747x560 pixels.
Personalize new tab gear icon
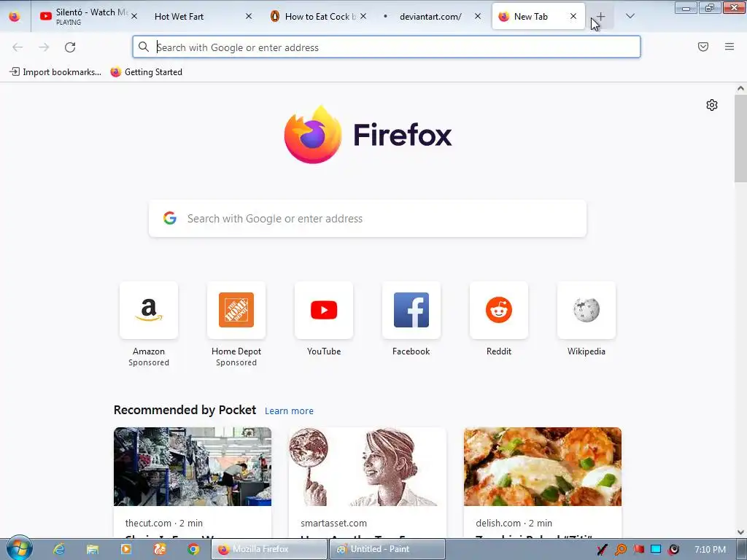pyautogui.click(x=712, y=105)
